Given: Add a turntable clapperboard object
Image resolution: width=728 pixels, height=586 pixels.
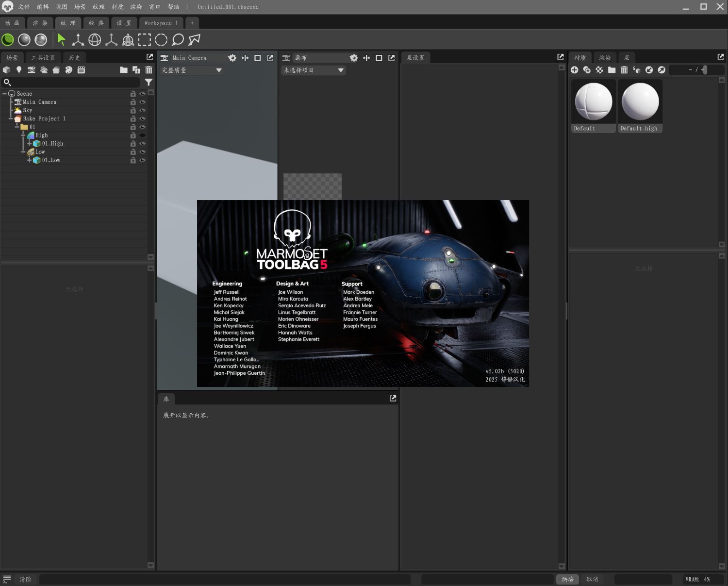Looking at the screenshot, I should (81, 70).
